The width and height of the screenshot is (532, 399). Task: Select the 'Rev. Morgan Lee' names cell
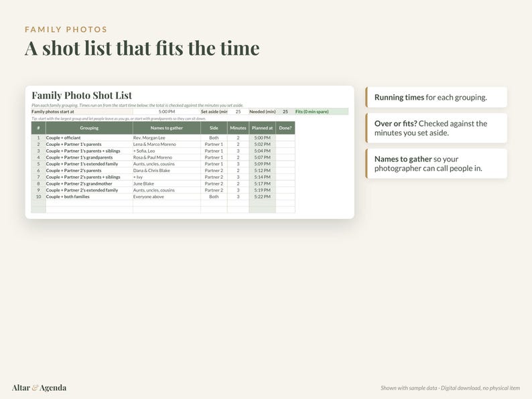(x=167, y=138)
